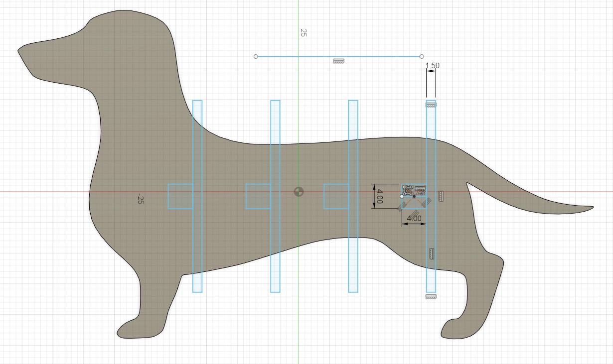This screenshot has width=613, height=364.
Task: Select the vertical constraint icon on the rightmost rectangle's lower half
Action: point(432,253)
